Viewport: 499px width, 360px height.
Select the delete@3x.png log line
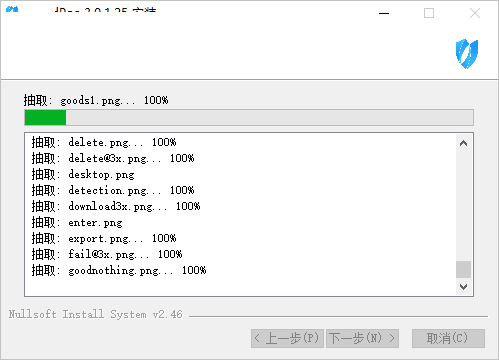click(x=113, y=158)
